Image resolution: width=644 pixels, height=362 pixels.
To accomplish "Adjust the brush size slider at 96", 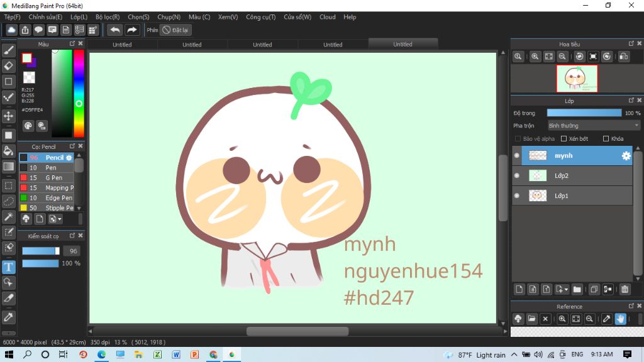I will [41, 251].
